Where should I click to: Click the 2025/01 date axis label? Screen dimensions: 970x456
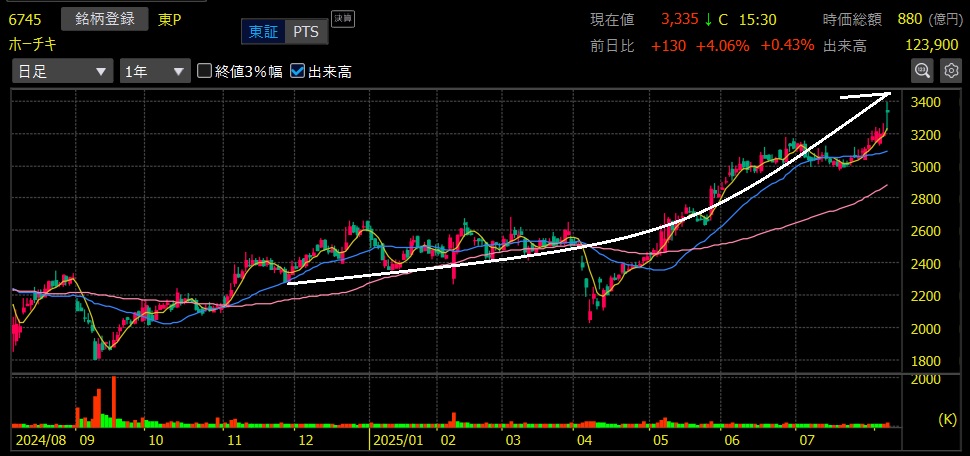[x=398, y=439]
